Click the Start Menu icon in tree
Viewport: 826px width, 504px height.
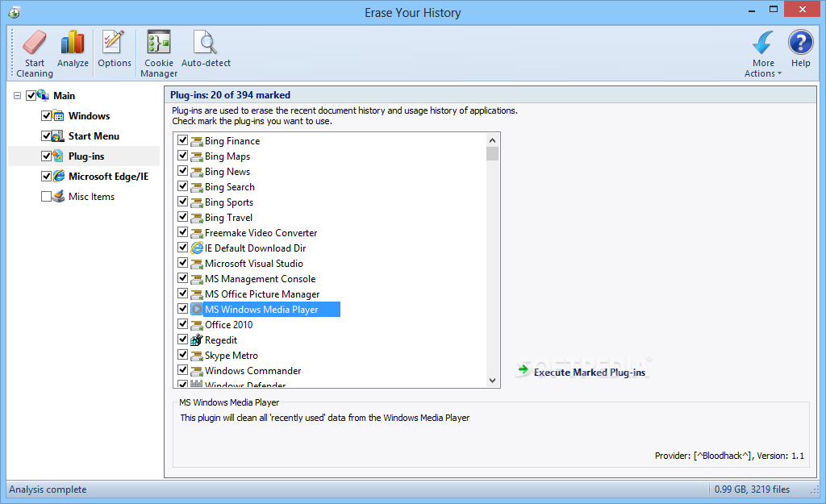pyautogui.click(x=58, y=135)
